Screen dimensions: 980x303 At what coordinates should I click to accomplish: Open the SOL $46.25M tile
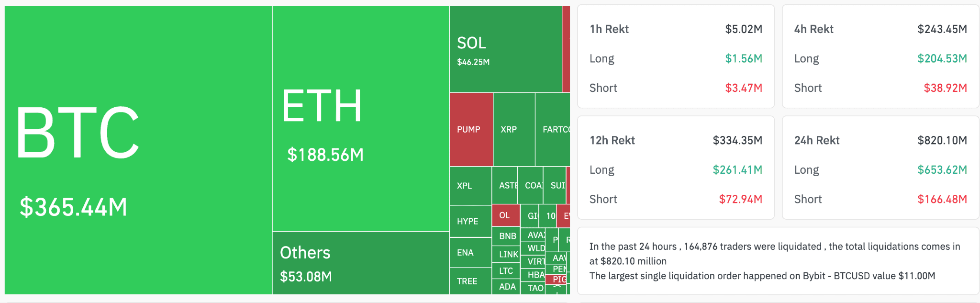pos(505,50)
